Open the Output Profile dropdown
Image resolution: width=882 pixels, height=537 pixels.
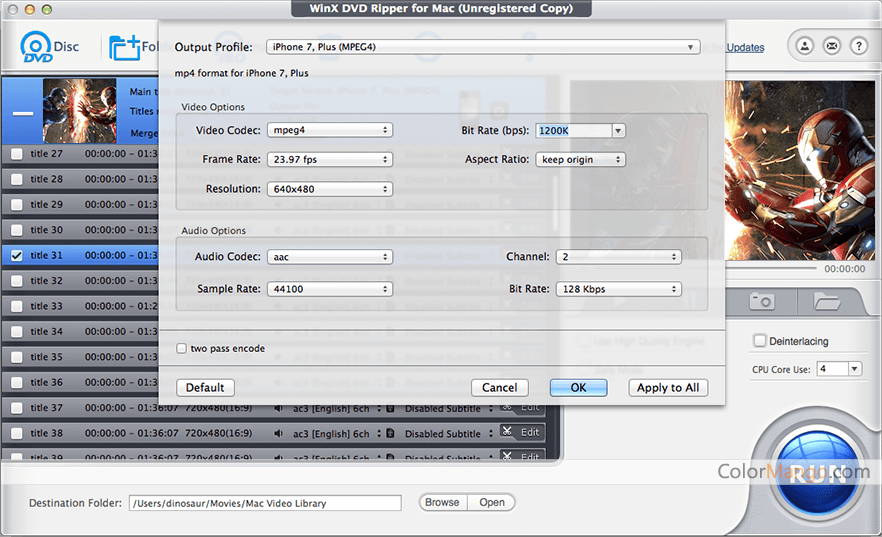point(482,47)
